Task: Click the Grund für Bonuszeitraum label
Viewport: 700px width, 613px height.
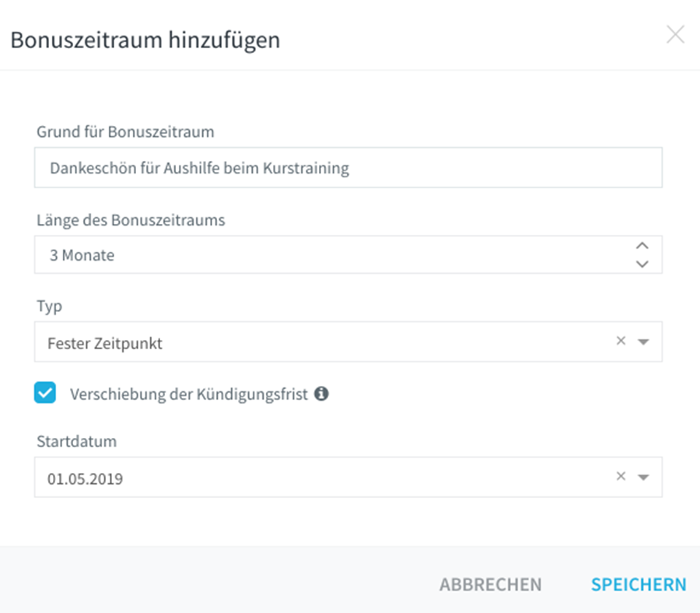Action: (x=125, y=131)
